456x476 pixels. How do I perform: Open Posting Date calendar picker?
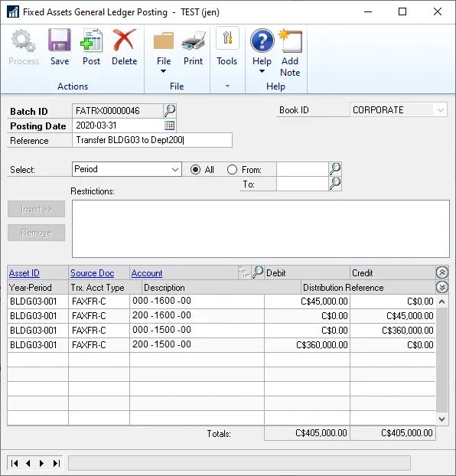tap(169, 125)
